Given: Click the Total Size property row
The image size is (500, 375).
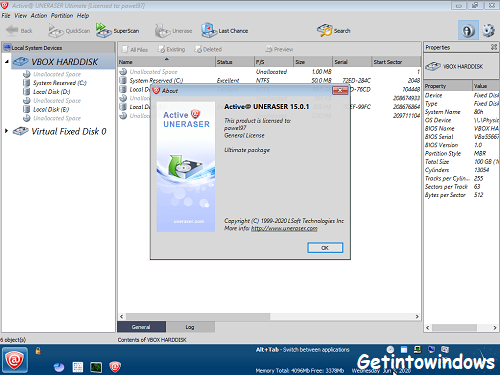Looking at the screenshot, I should pyautogui.click(x=462, y=162).
